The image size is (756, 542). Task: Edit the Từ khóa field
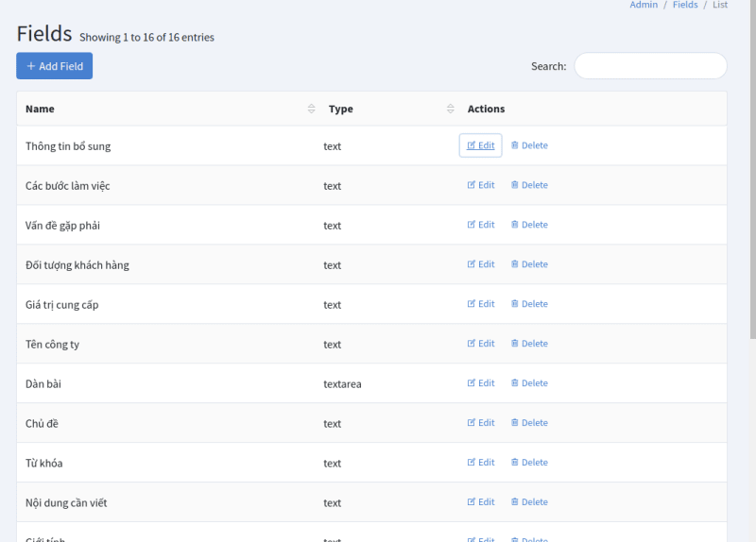point(481,462)
